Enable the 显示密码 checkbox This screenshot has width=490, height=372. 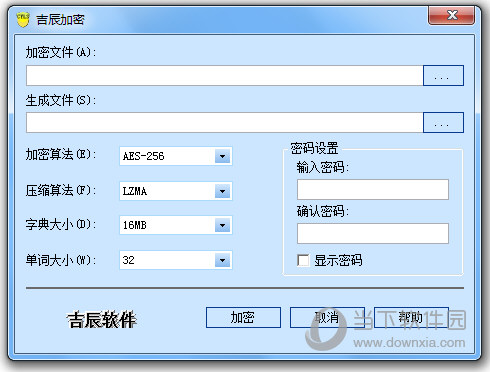coord(303,260)
